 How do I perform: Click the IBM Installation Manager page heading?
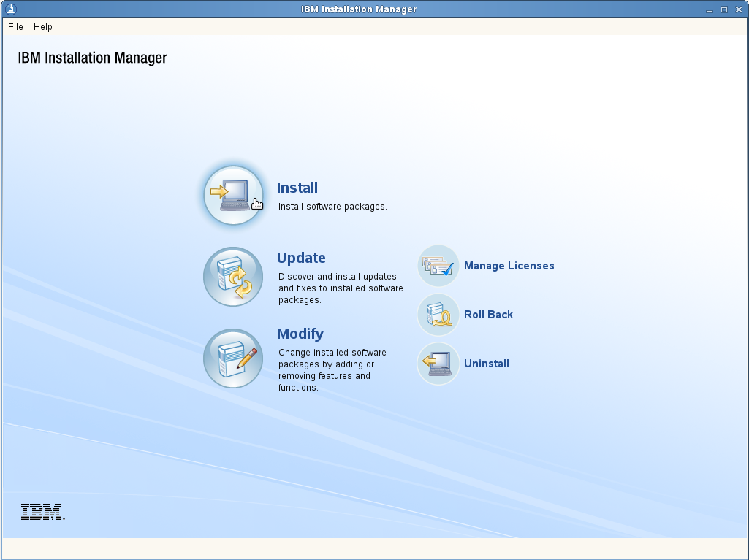[92, 58]
